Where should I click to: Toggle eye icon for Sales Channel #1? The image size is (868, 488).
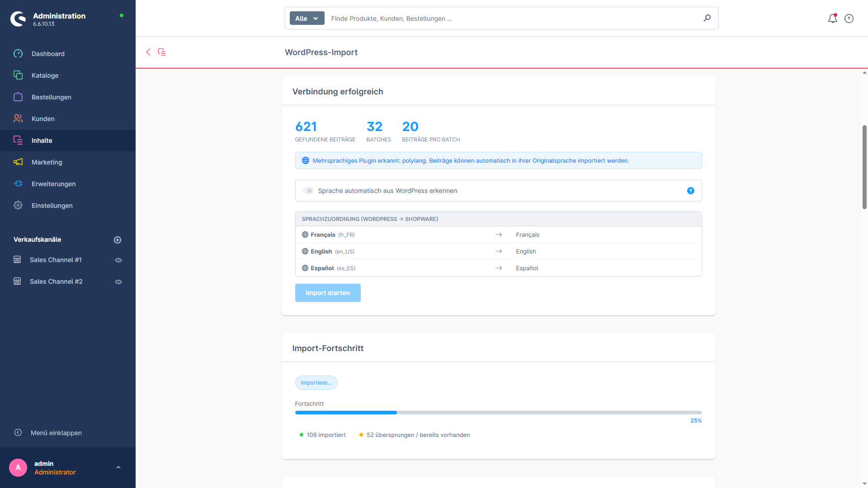point(118,260)
